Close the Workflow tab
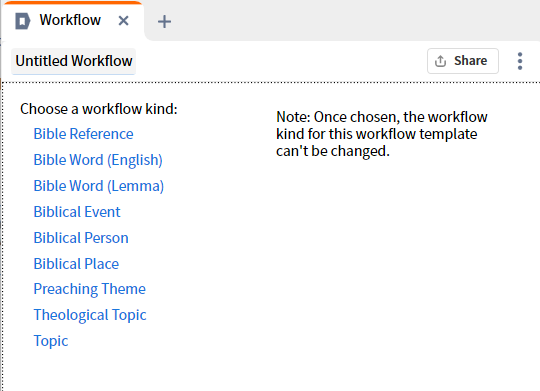This screenshot has width=540, height=391. click(x=123, y=21)
